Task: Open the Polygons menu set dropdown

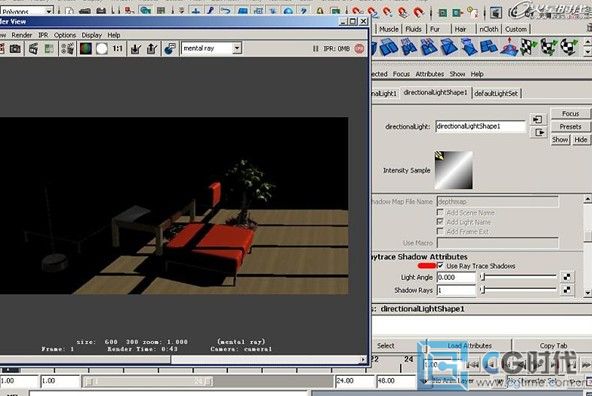Action: [49, 11]
